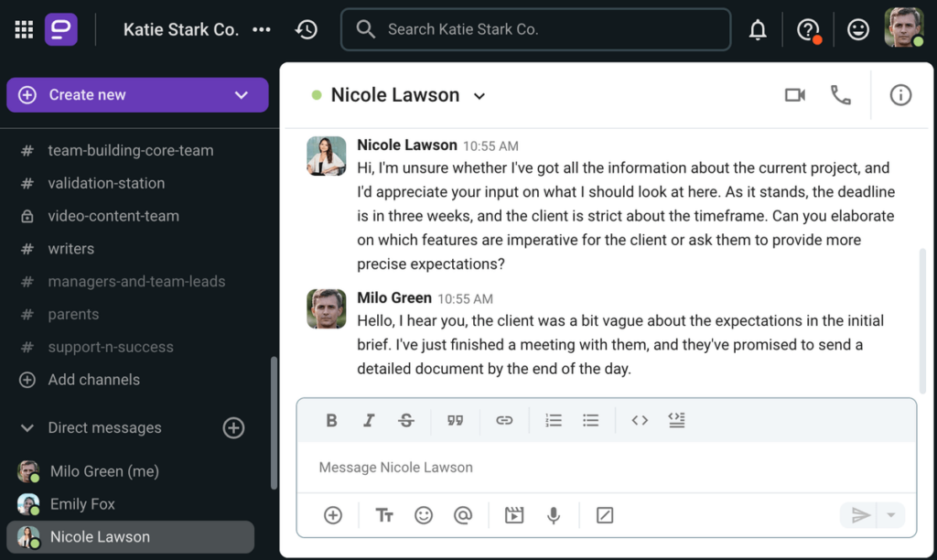Toggle strikethrough formatting
Image resolution: width=937 pixels, height=560 pixels.
click(406, 420)
